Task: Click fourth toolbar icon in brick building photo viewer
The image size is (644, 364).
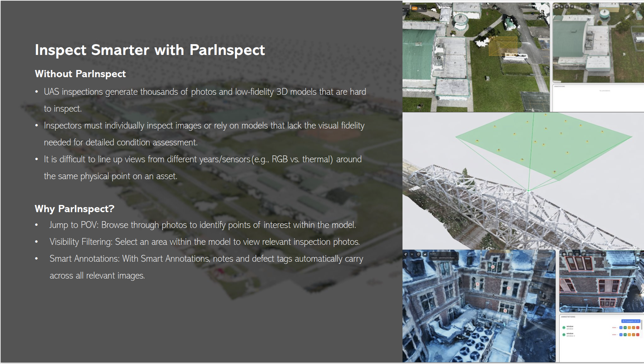Action: point(584,254)
